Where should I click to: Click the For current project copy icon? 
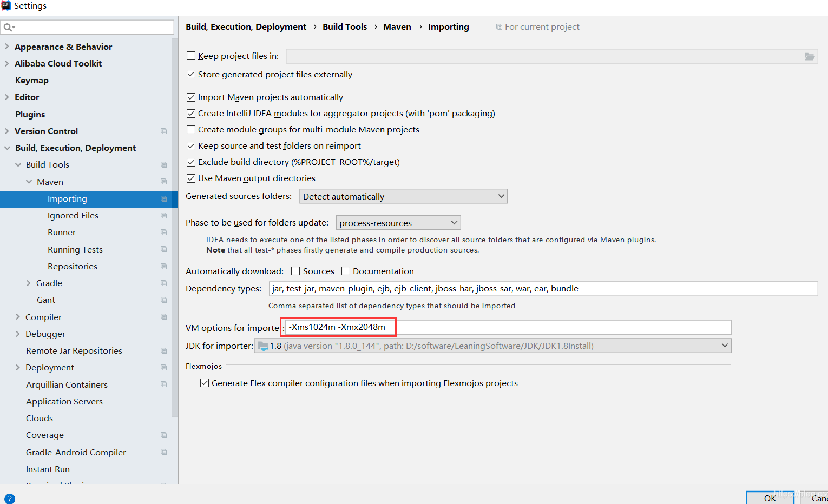coord(499,27)
